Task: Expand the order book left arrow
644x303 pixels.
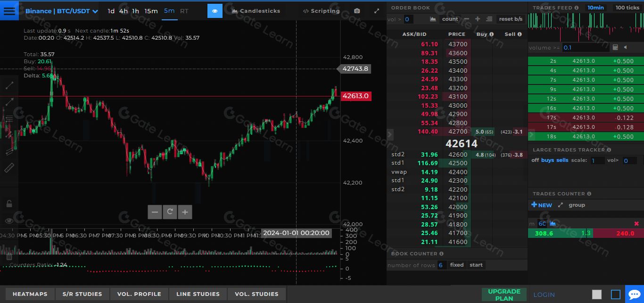Action: tap(389, 135)
